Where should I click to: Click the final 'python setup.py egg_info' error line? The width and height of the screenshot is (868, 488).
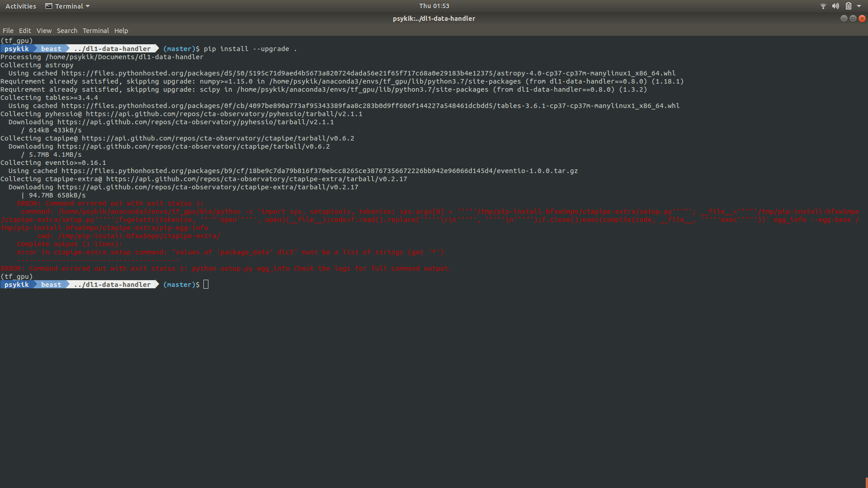226,268
